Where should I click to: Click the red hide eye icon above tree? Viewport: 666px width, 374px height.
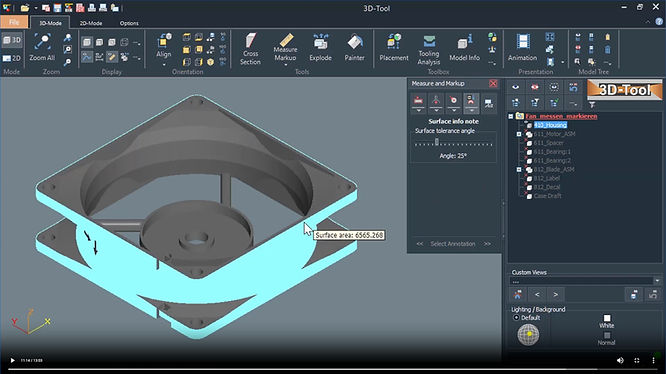point(535,87)
